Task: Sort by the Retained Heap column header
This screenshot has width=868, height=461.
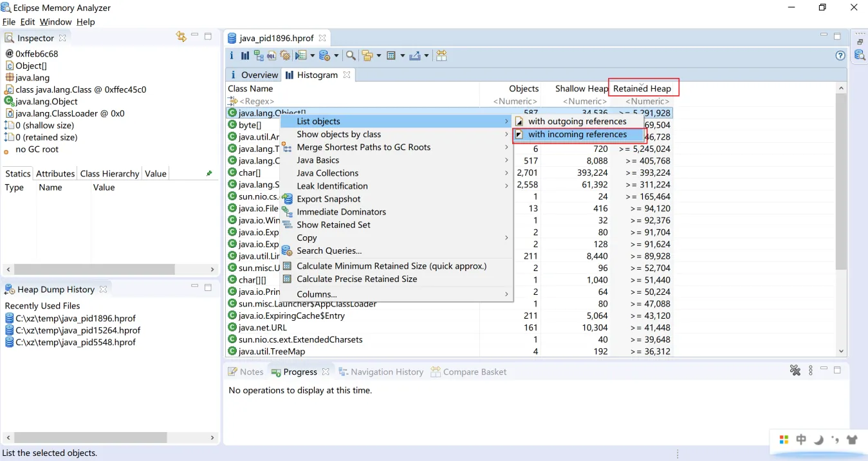Action: pos(642,89)
